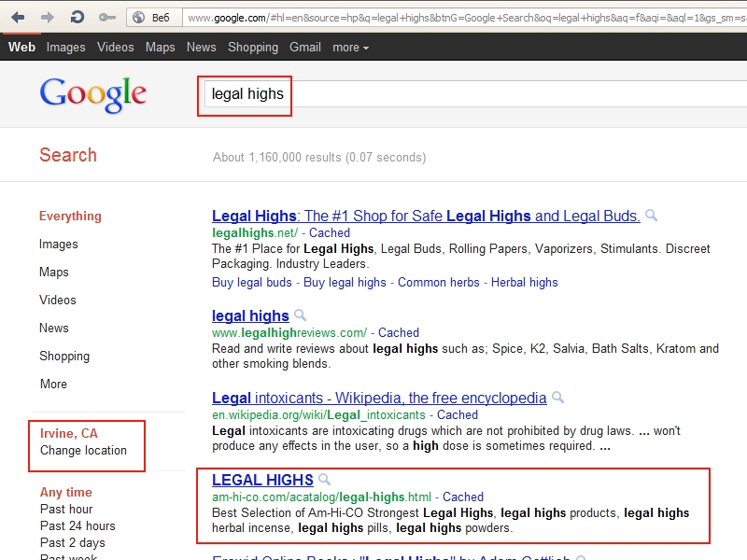
Task: Click the address bar URL field
Action: 465,18
